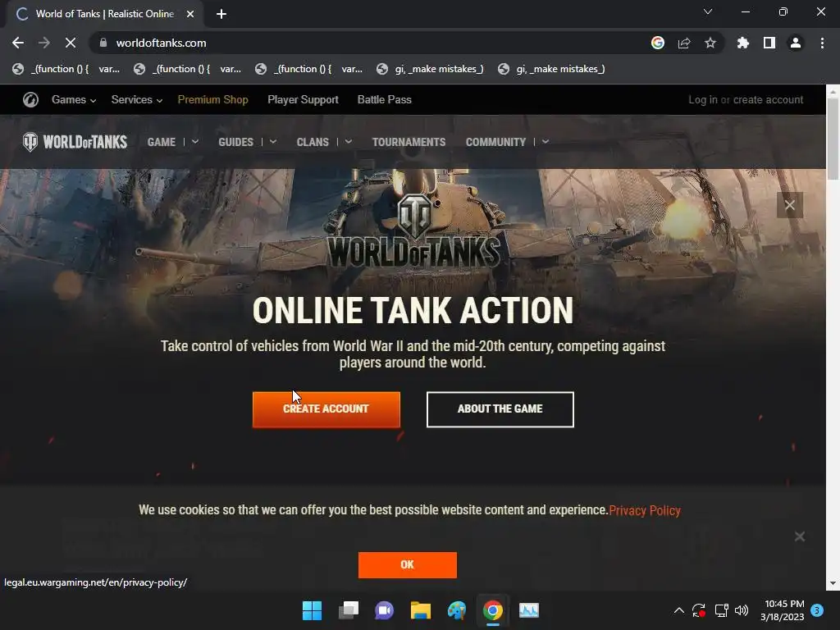Open Player Support
Image resolution: width=840 pixels, height=630 pixels.
click(303, 99)
